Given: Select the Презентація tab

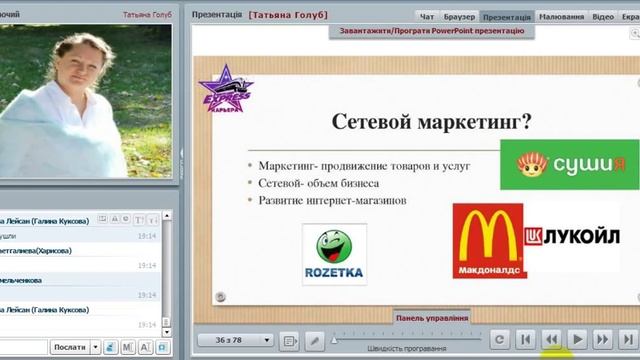Looking at the screenshot, I should pos(507,17).
